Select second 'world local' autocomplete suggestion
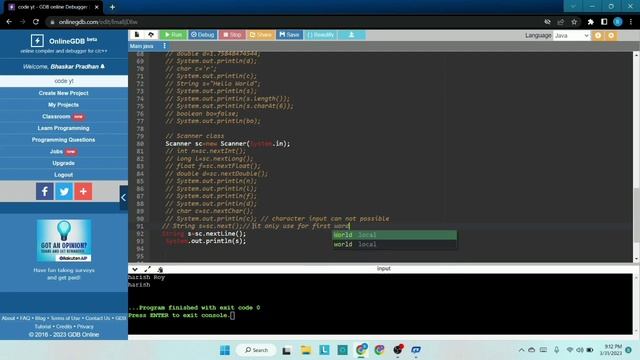 coord(395,244)
